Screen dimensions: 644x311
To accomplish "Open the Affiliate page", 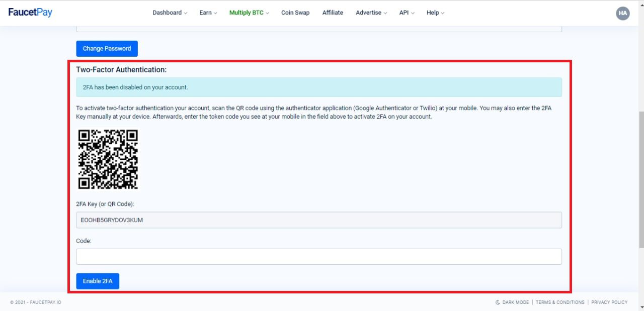I will (x=333, y=13).
